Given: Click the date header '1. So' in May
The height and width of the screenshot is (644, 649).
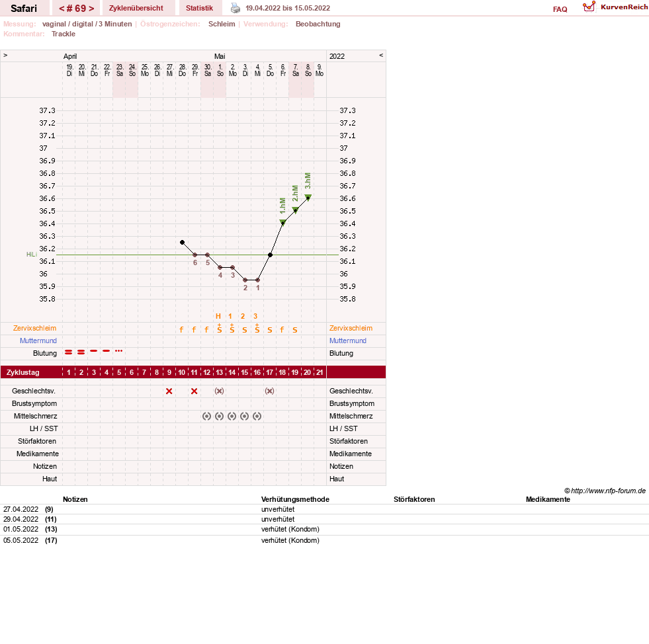Looking at the screenshot, I should click(x=220, y=70).
